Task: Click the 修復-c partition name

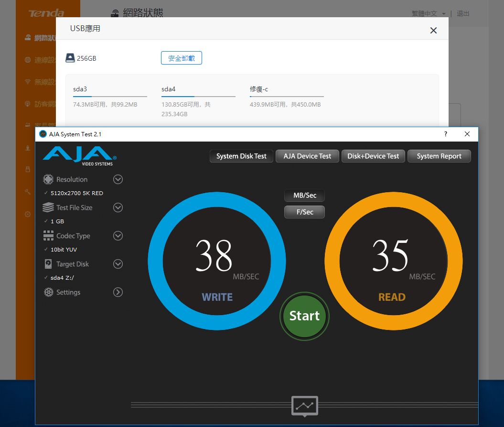Action: [259, 89]
